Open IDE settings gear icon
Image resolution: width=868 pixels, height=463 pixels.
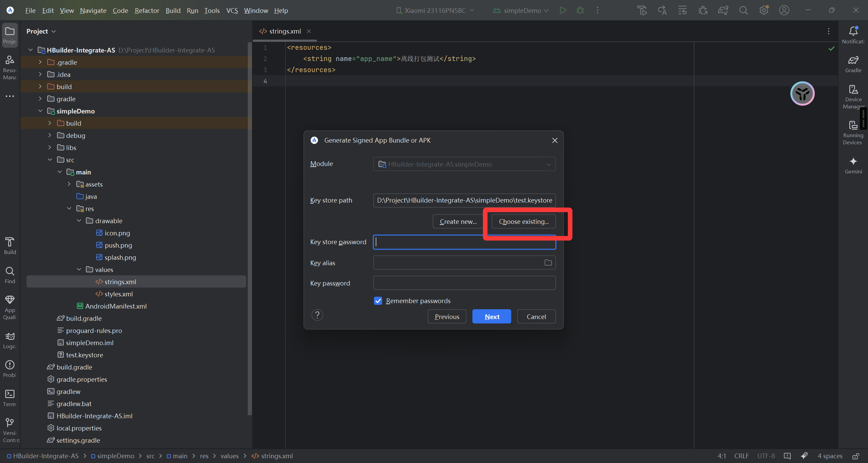pyautogui.click(x=764, y=10)
